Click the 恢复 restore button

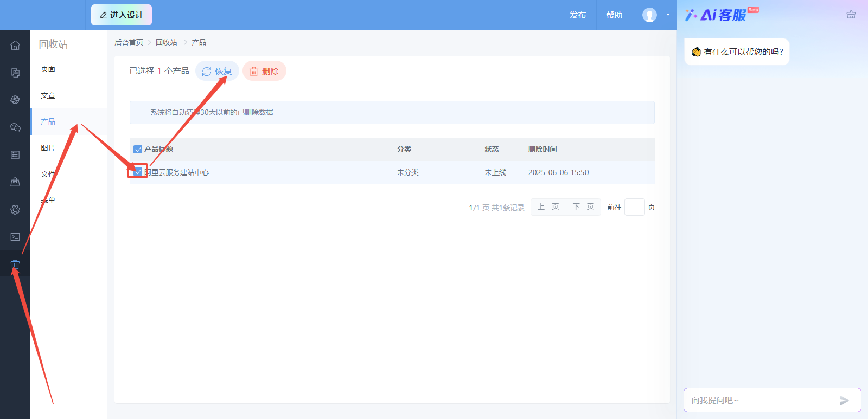(x=217, y=71)
